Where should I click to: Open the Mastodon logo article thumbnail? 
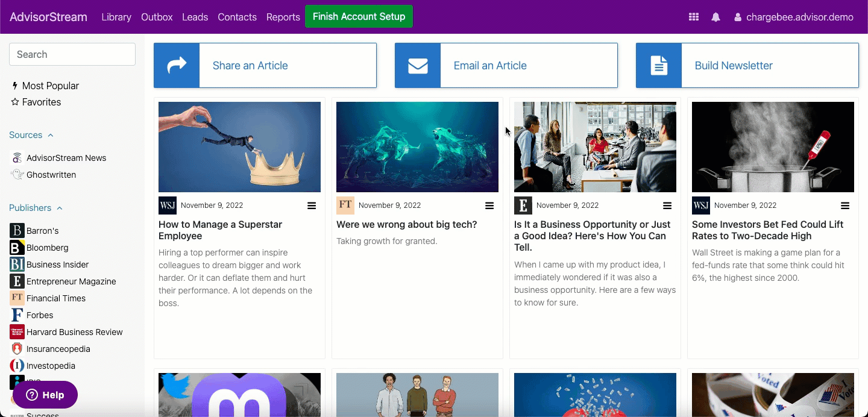click(239, 395)
